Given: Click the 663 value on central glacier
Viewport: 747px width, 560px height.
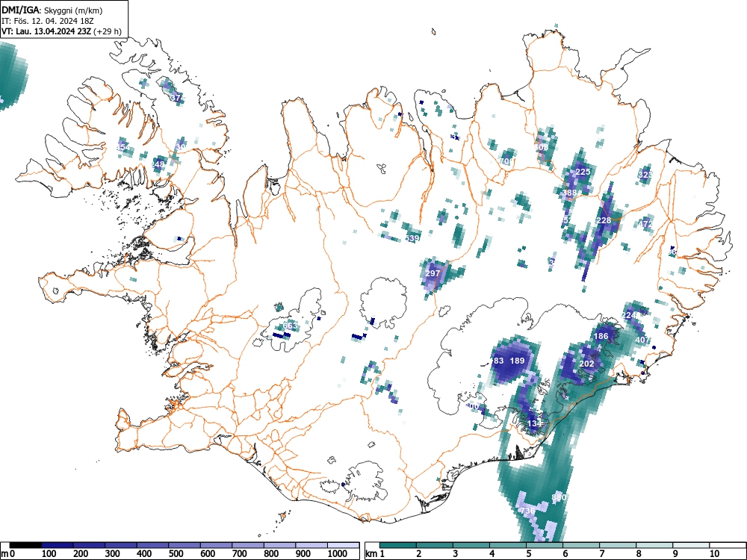Looking at the screenshot, I should [290, 326].
